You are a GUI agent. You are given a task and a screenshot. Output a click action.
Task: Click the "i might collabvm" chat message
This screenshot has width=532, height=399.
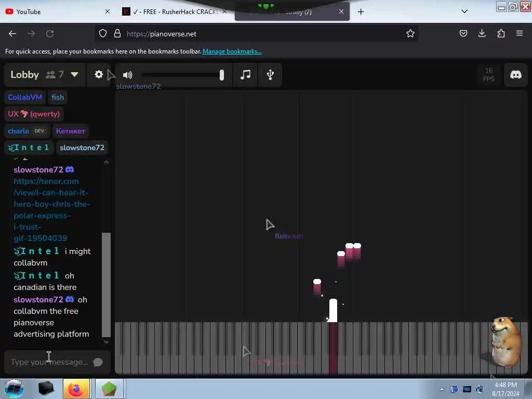pyautogui.click(x=52, y=257)
